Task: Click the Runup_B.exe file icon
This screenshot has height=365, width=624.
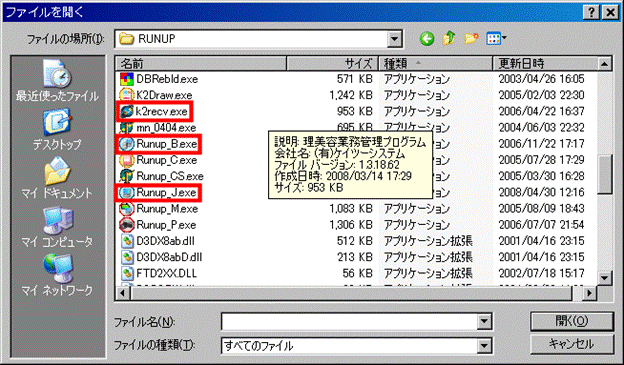Action: click(127, 144)
